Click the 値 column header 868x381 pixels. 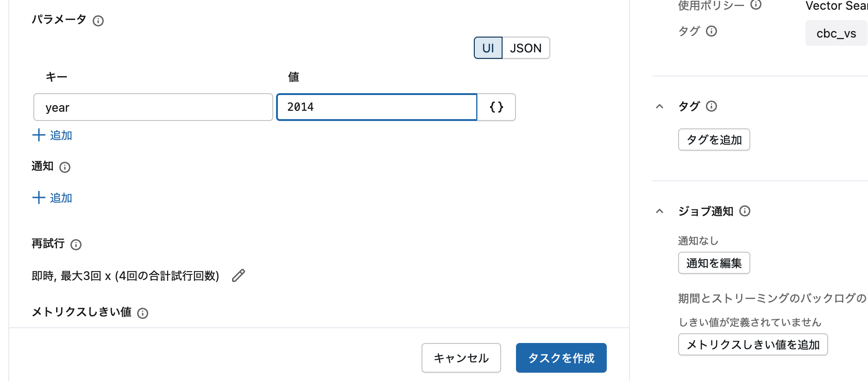293,76
